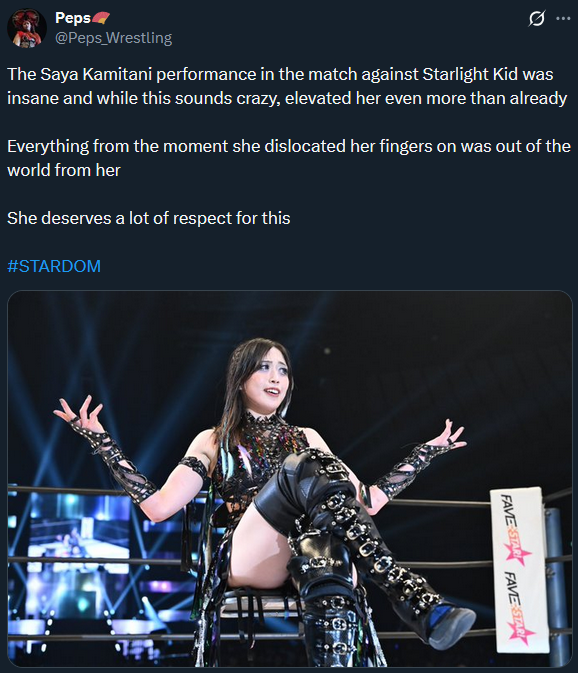Click the fan emoji beside Peps
Image resolution: width=578 pixels, height=673 pixels.
101,18
